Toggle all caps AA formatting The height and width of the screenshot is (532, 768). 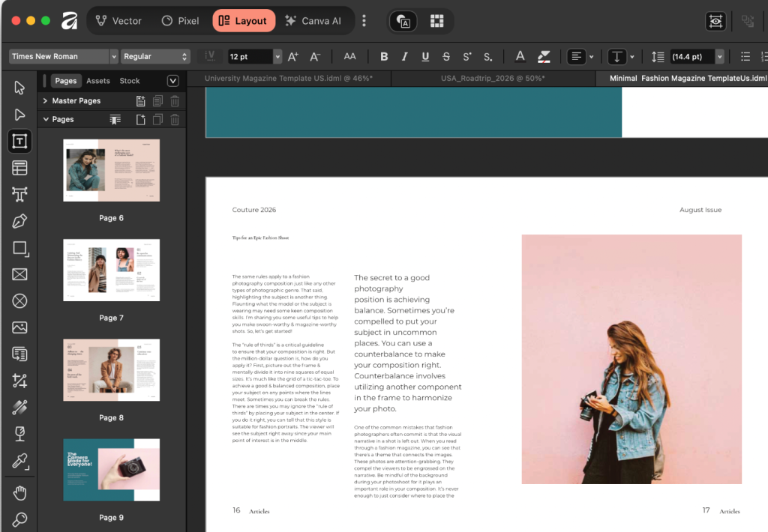coord(349,56)
